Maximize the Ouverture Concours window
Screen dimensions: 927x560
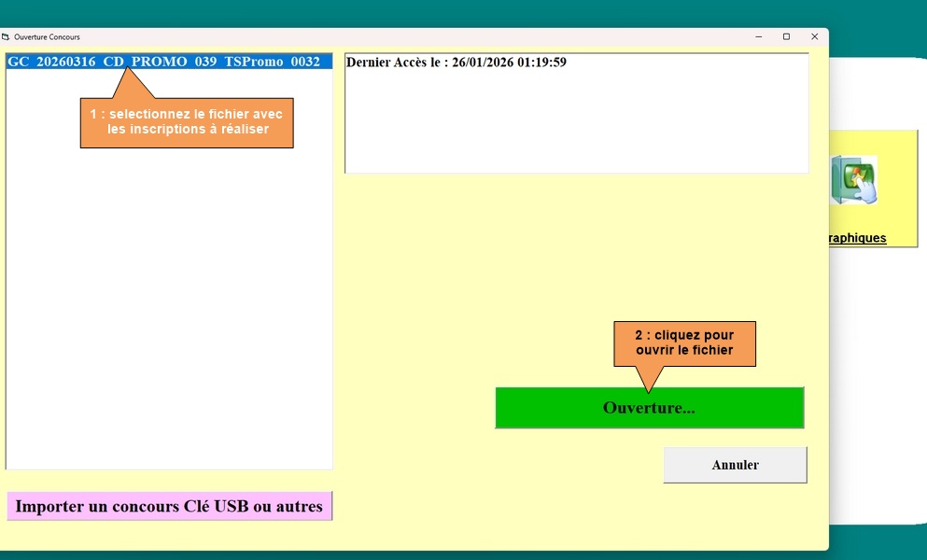786,36
